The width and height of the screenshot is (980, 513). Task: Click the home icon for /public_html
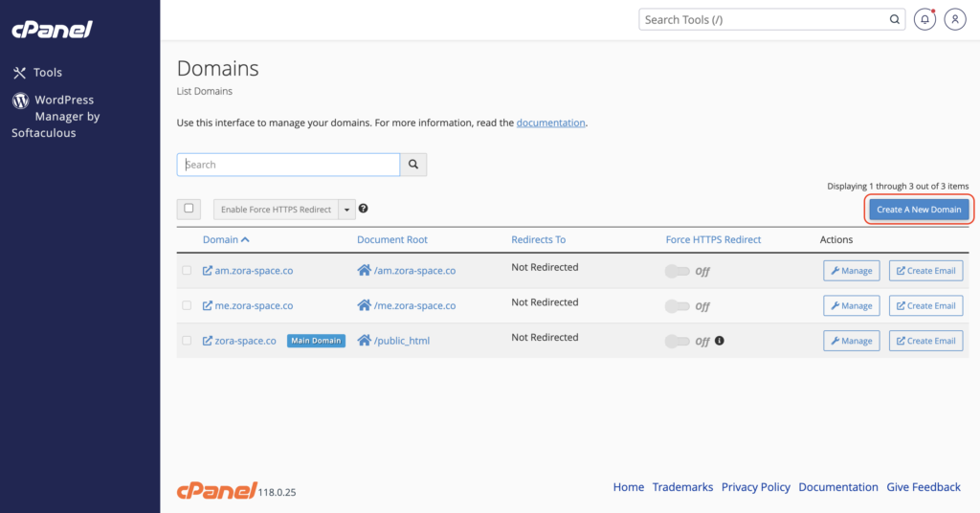click(x=364, y=341)
